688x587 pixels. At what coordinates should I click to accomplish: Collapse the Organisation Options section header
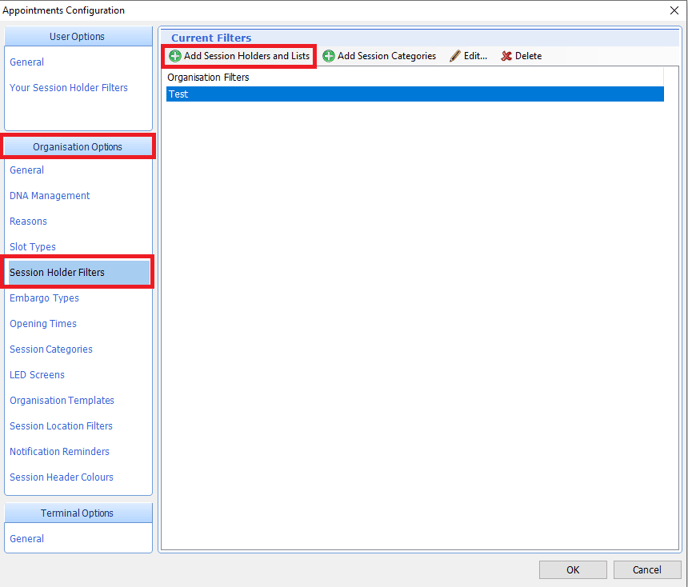(x=78, y=147)
